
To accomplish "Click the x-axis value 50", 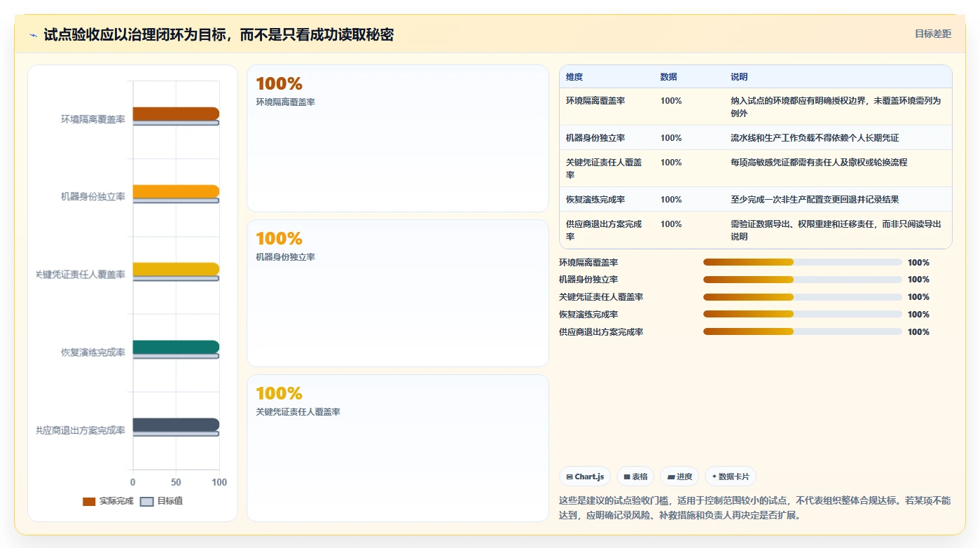I will pos(176,482).
